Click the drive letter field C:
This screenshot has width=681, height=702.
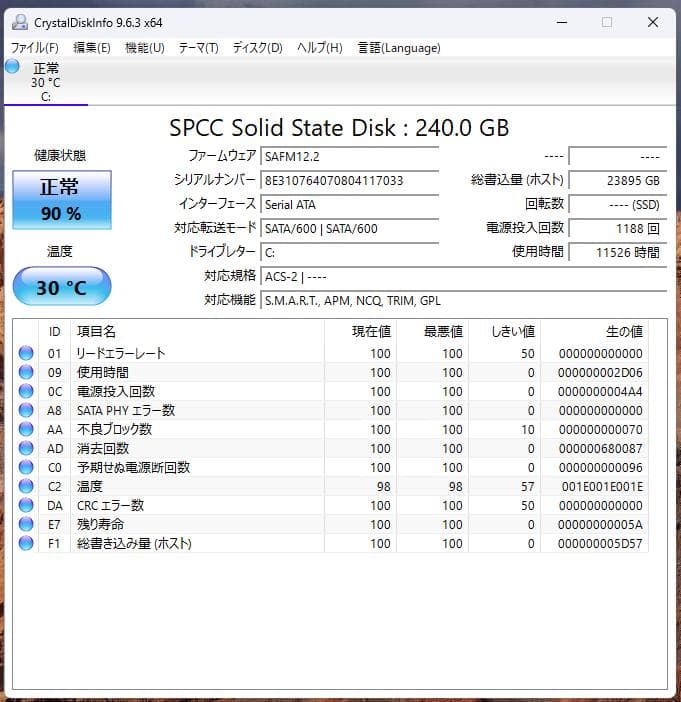349,253
